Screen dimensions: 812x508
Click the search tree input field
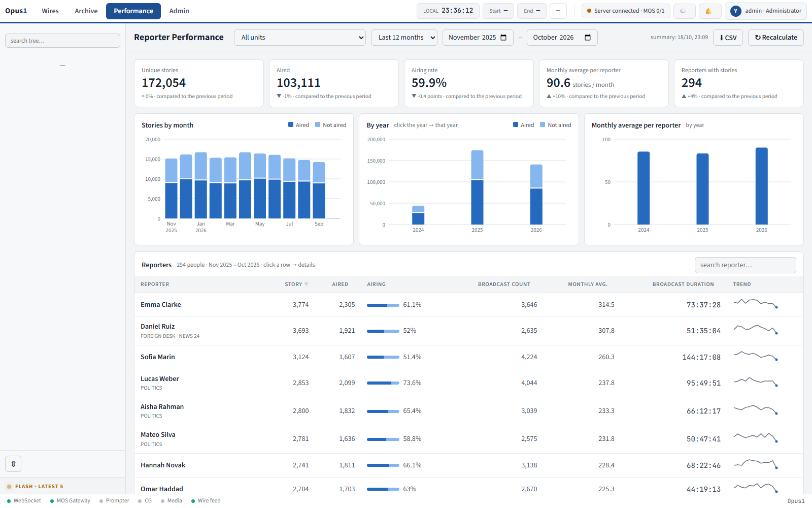[62, 41]
